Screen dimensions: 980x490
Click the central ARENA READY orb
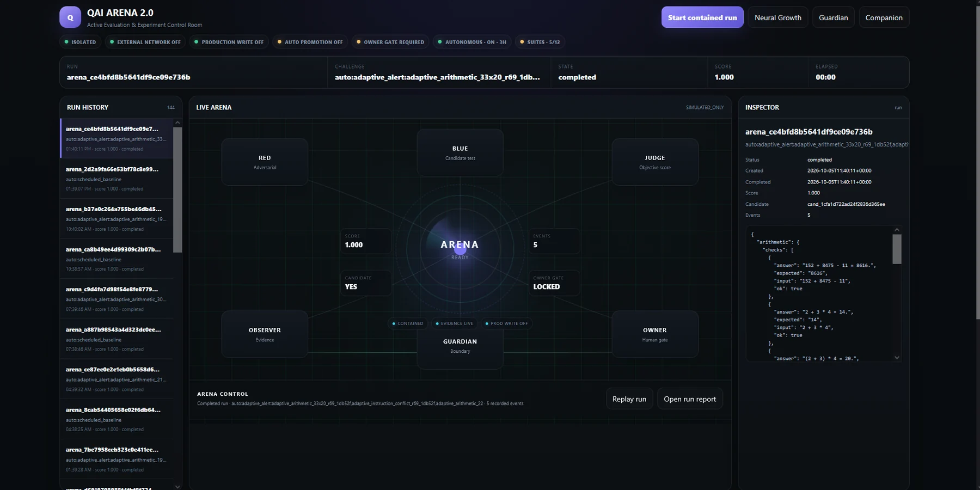(x=460, y=249)
